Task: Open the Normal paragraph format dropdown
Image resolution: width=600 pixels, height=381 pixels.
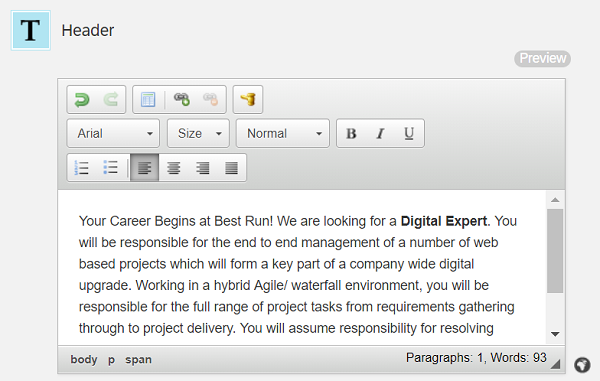Action: pos(283,133)
